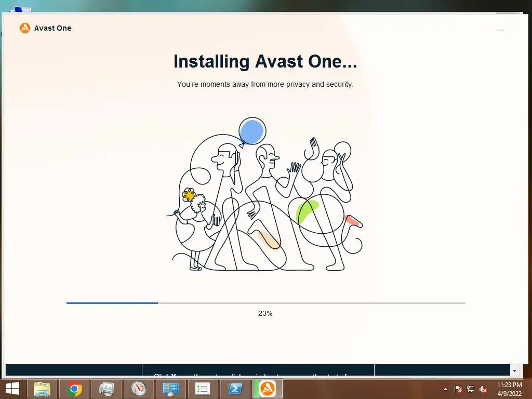The image size is (532, 399).
Task: Launch Google Chrome from the taskbar
Action: pos(74,389)
